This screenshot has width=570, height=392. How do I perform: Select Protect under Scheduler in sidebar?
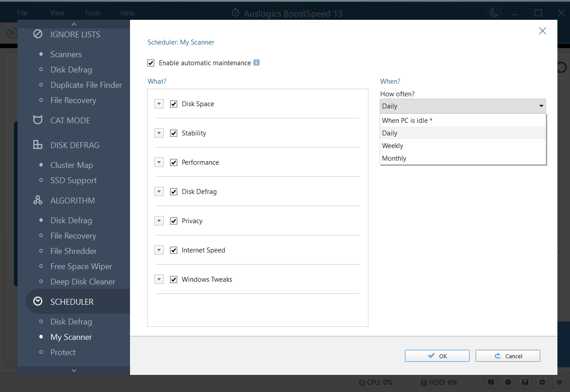click(63, 352)
